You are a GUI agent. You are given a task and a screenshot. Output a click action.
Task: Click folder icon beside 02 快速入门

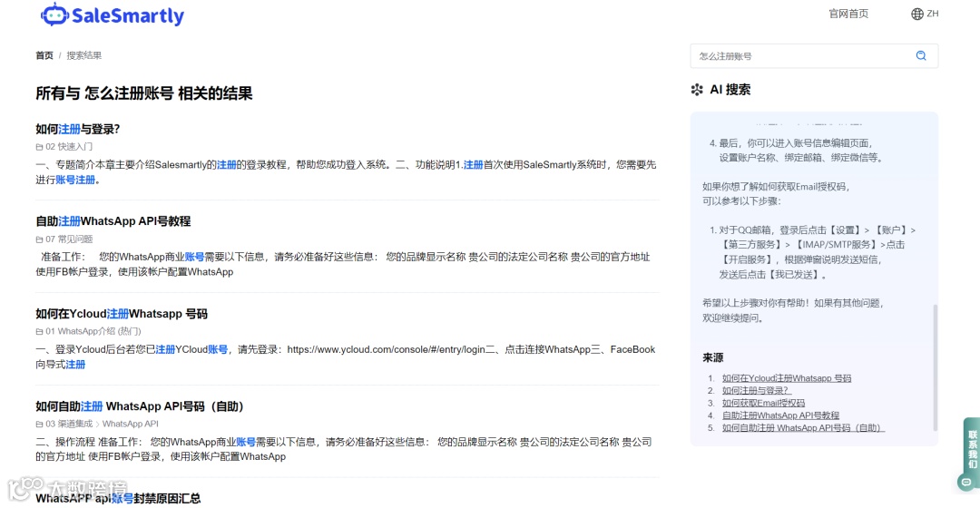click(x=39, y=147)
